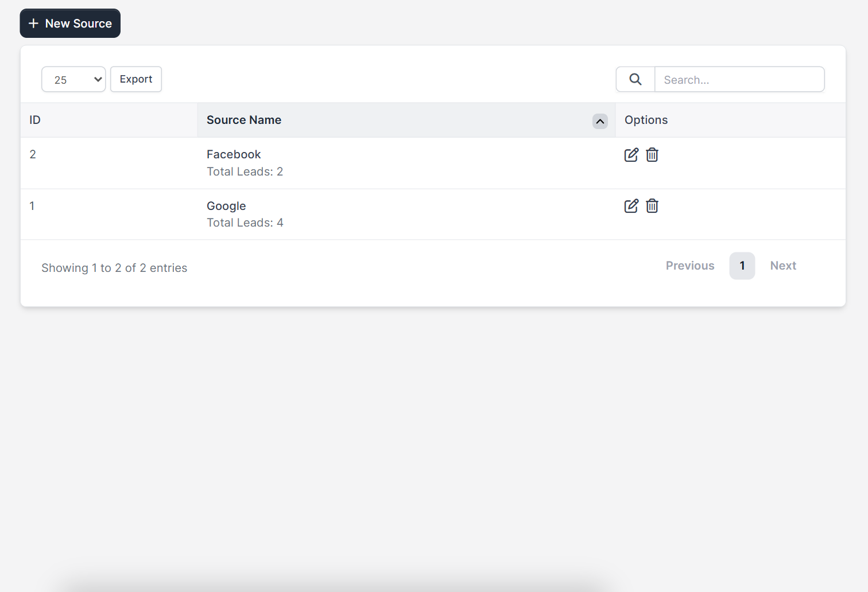The width and height of the screenshot is (868, 592).
Task: Sort by the Source Name column header
Action: (406, 120)
